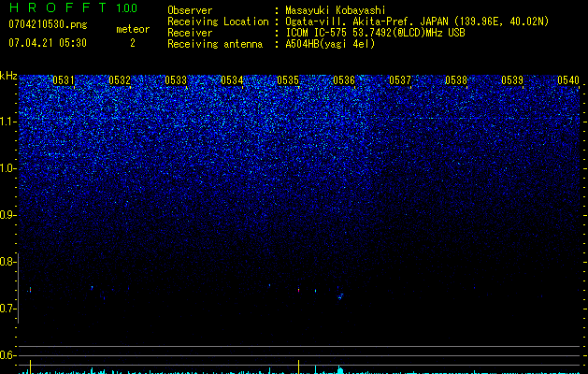Image resolution: width=588 pixels, height=374 pixels.
Task: Click the 0540 time tick label
Action: (568, 80)
